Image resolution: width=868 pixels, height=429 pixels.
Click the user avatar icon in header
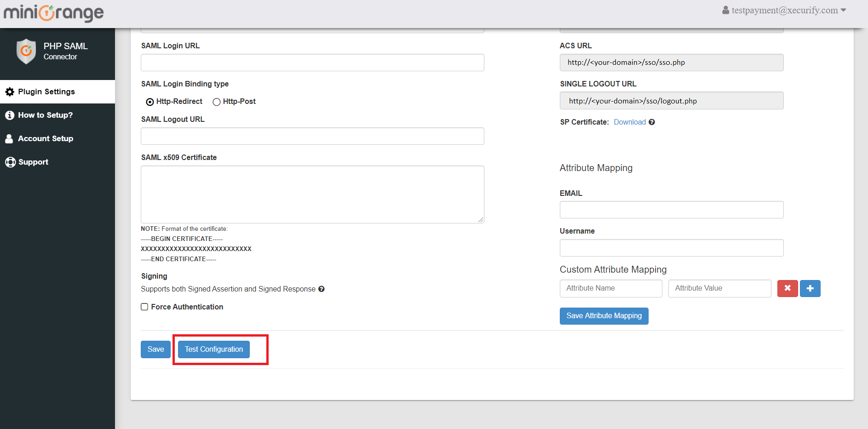(x=726, y=10)
